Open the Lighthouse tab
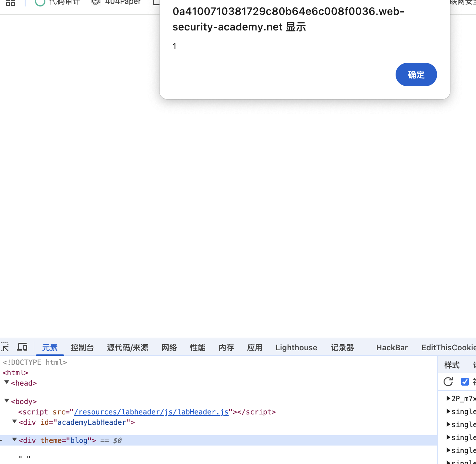 (x=296, y=347)
